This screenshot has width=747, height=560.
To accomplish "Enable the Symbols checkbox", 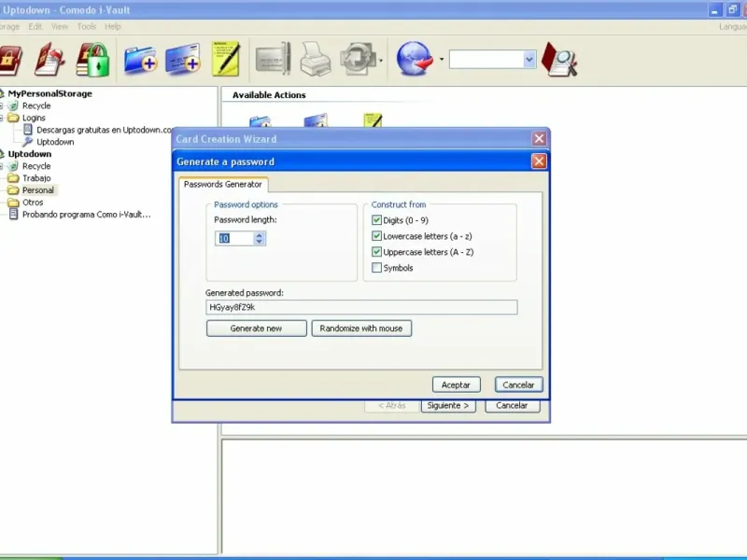I will [376, 268].
